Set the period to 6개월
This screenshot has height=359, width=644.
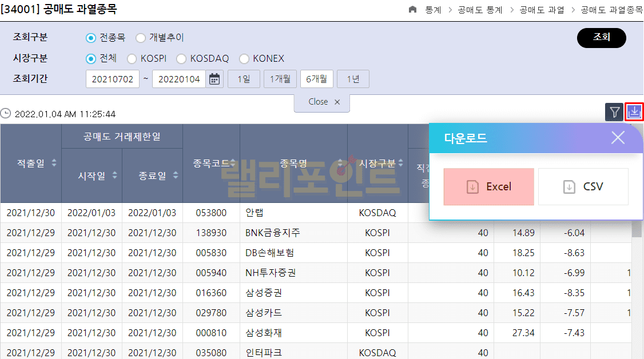(317, 79)
